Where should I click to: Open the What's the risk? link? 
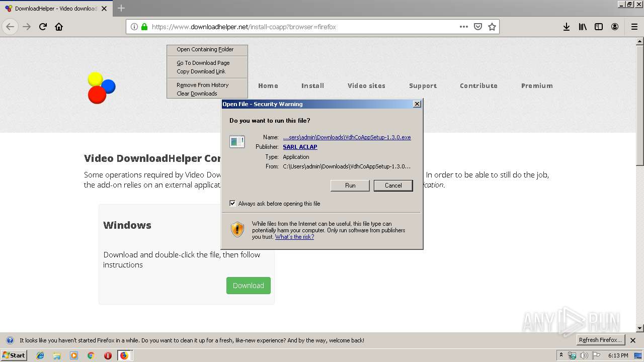tap(294, 237)
